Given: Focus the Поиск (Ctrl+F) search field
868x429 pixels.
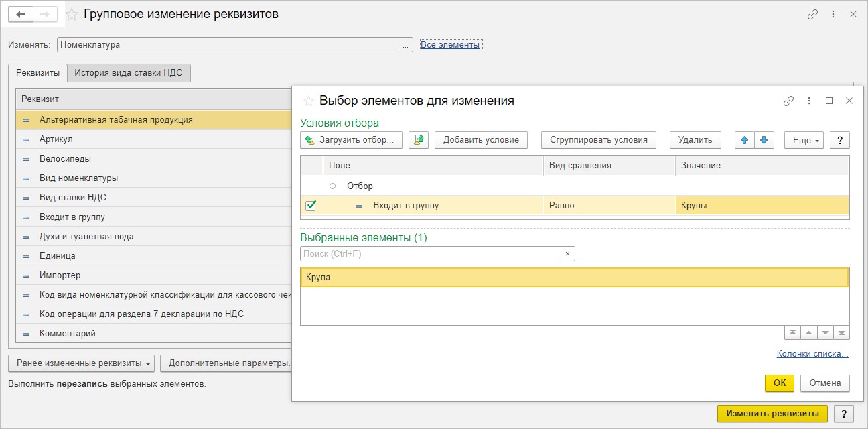Looking at the screenshot, I should point(431,254).
